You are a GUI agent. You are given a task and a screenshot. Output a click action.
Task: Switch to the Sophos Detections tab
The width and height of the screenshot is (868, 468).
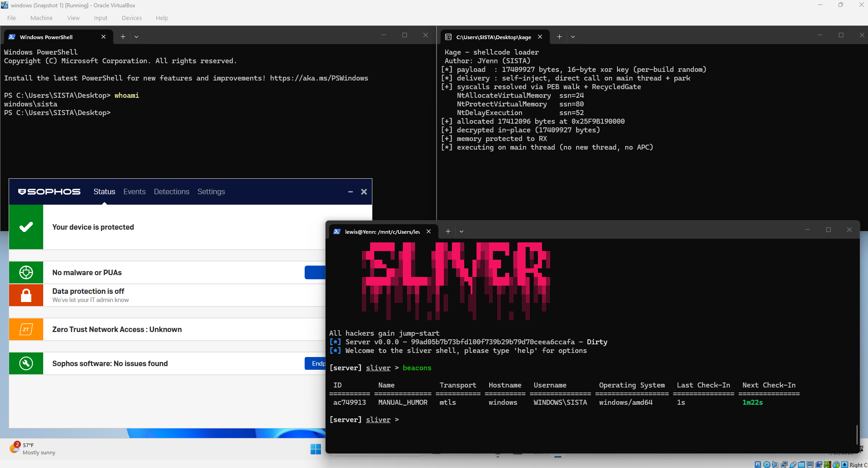171,192
